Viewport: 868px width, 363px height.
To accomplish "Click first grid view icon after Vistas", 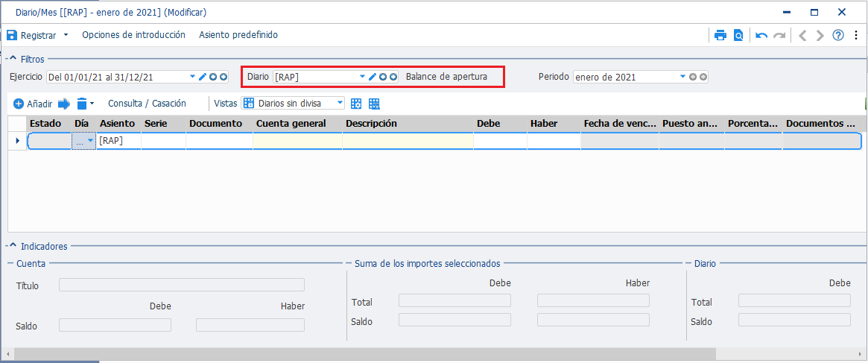I will point(356,104).
